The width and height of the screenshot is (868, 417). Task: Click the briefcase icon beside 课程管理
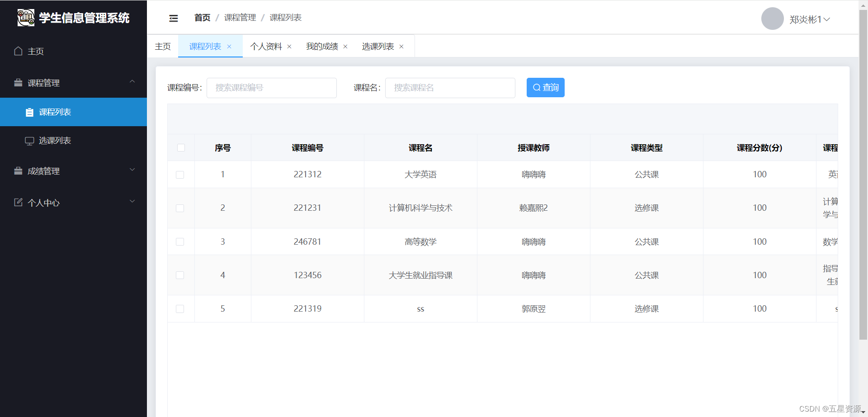click(18, 83)
